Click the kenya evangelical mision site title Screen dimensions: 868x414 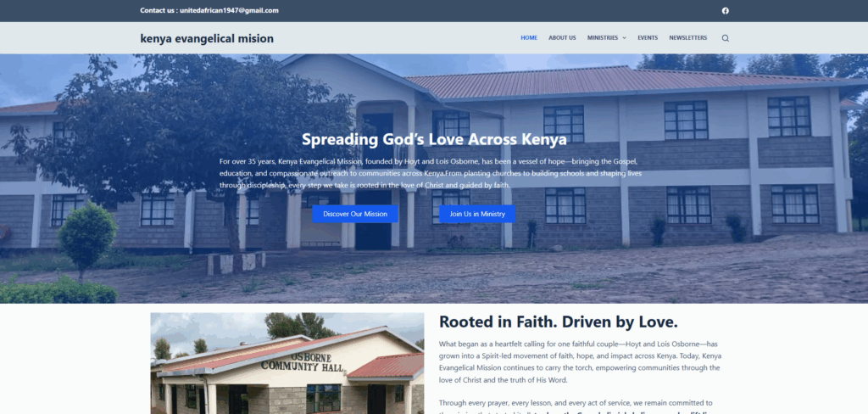207,38
